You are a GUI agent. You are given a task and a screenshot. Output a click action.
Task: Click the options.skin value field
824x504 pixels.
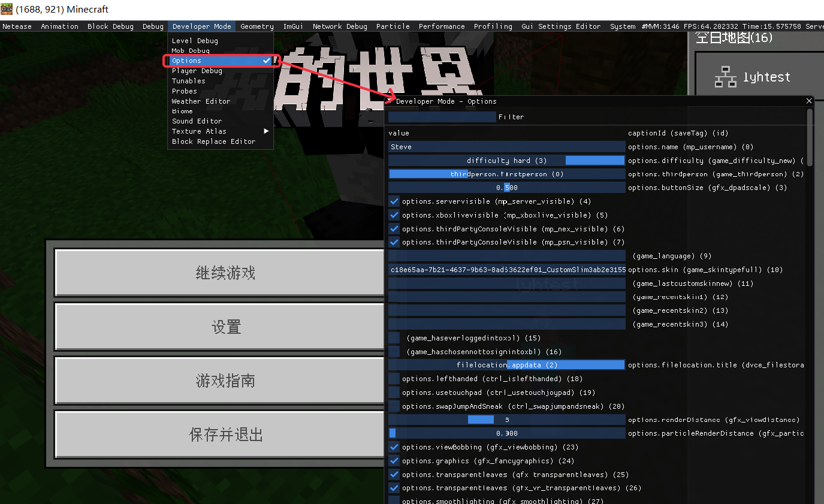(x=506, y=270)
